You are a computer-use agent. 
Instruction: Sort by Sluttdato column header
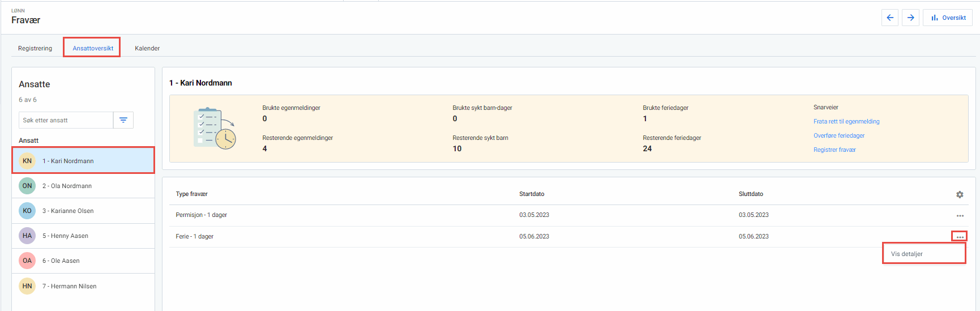point(751,194)
